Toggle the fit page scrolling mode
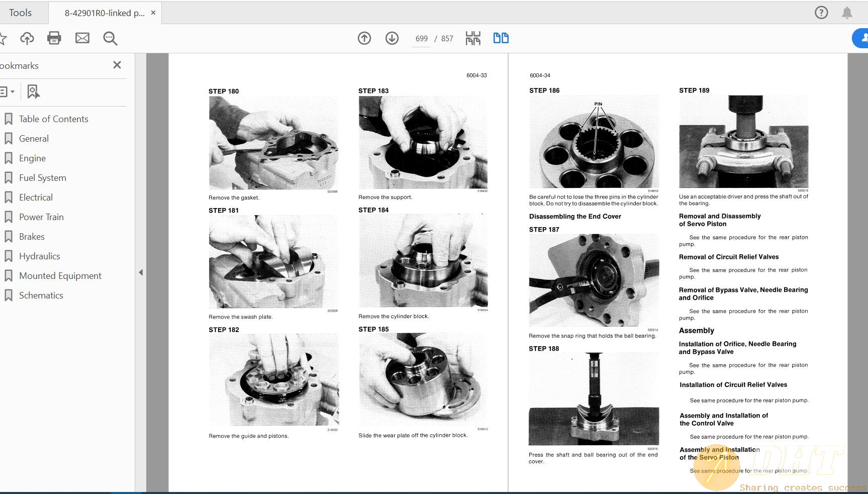 pyautogui.click(x=473, y=38)
